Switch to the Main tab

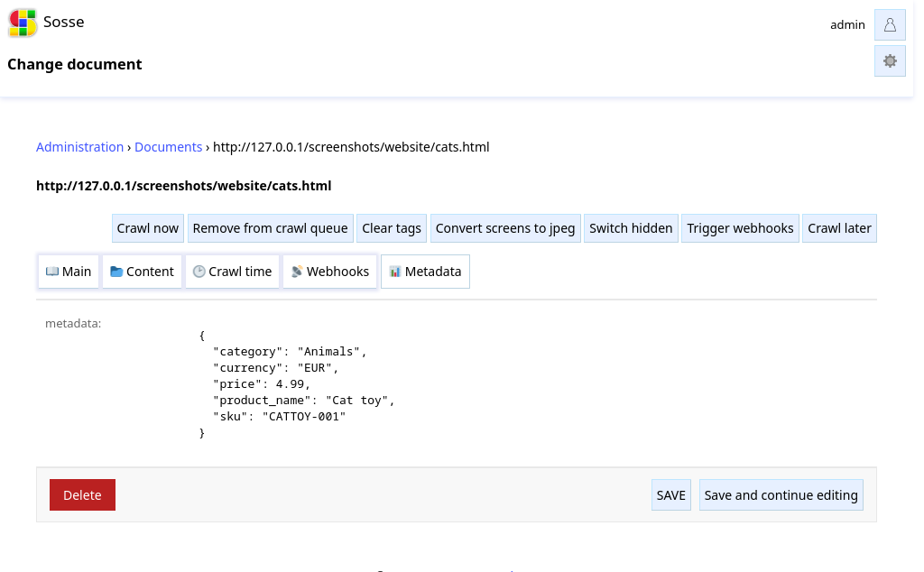(x=69, y=272)
